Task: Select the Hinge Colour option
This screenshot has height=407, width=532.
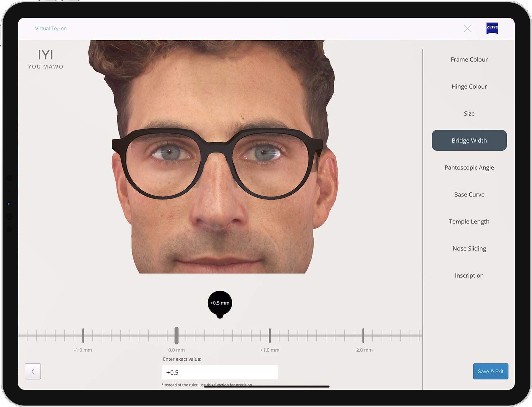Action: pyautogui.click(x=469, y=86)
